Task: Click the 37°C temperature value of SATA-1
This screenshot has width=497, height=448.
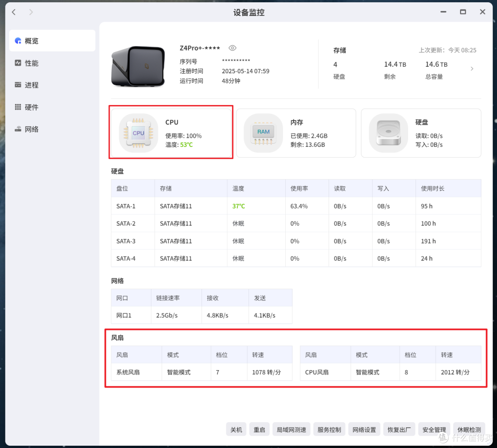Action: point(239,206)
